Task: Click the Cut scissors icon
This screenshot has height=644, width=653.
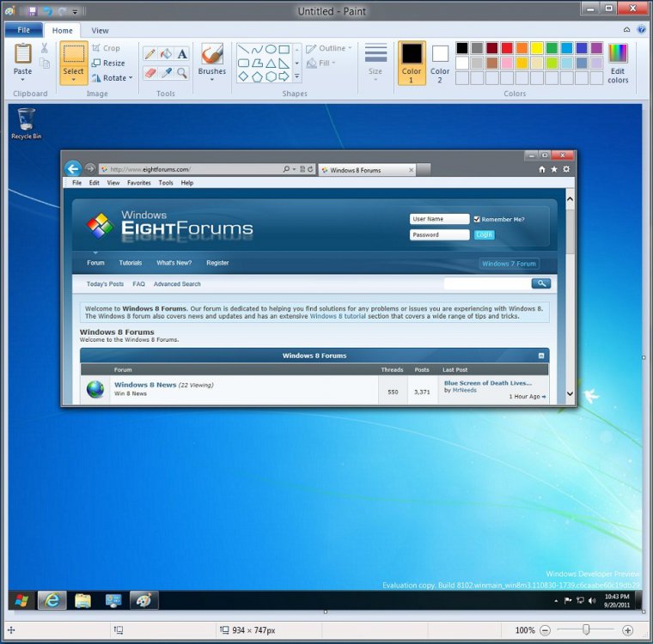Action: (x=44, y=48)
